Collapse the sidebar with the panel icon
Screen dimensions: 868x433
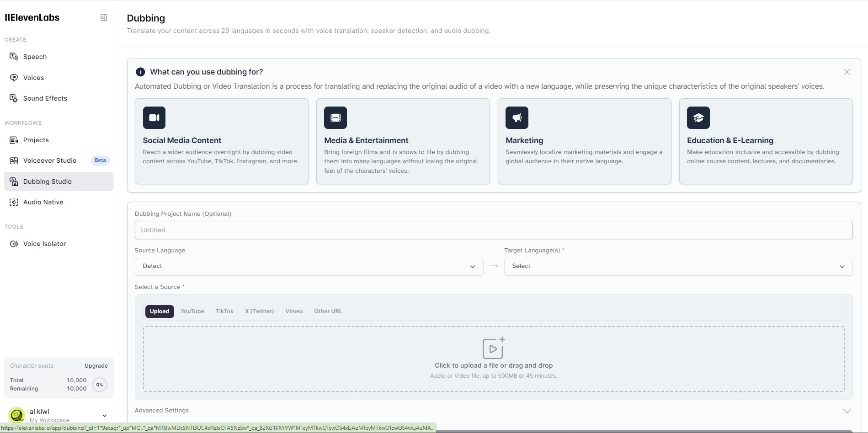104,17
